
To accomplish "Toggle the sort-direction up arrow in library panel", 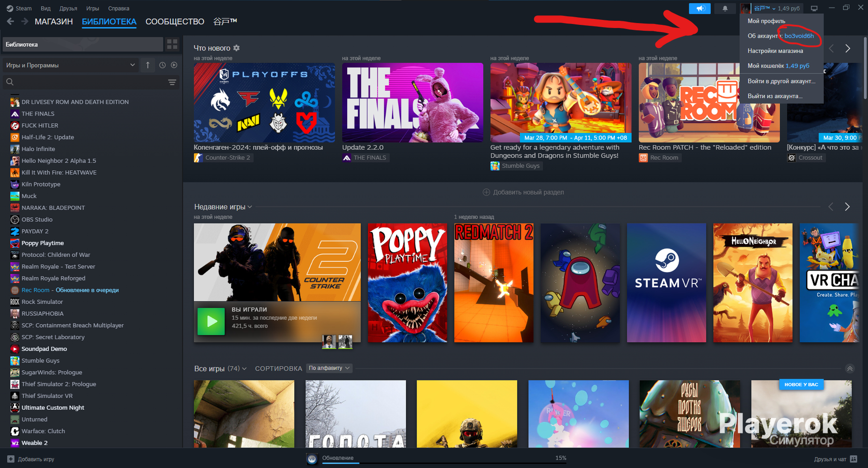I will (148, 65).
